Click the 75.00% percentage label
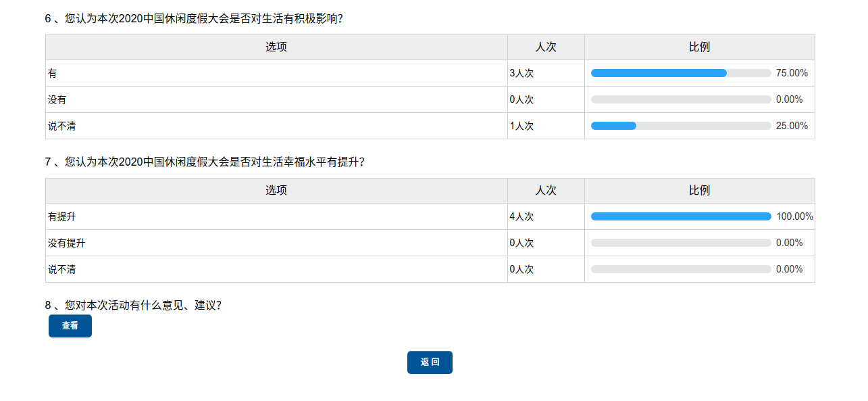The image size is (868, 401). click(x=792, y=73)
